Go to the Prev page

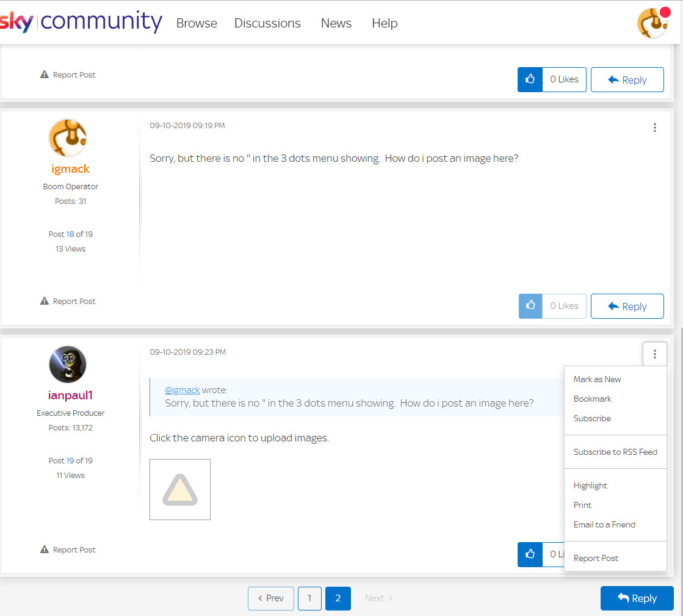(x=271, y=598)
